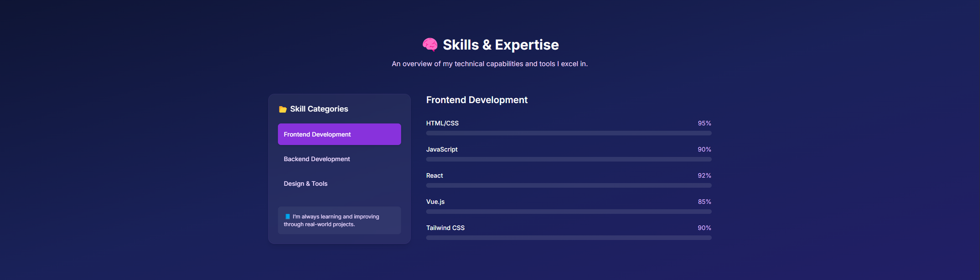Click the brain icon beside Skills & Expertise

tap(430, 45)
